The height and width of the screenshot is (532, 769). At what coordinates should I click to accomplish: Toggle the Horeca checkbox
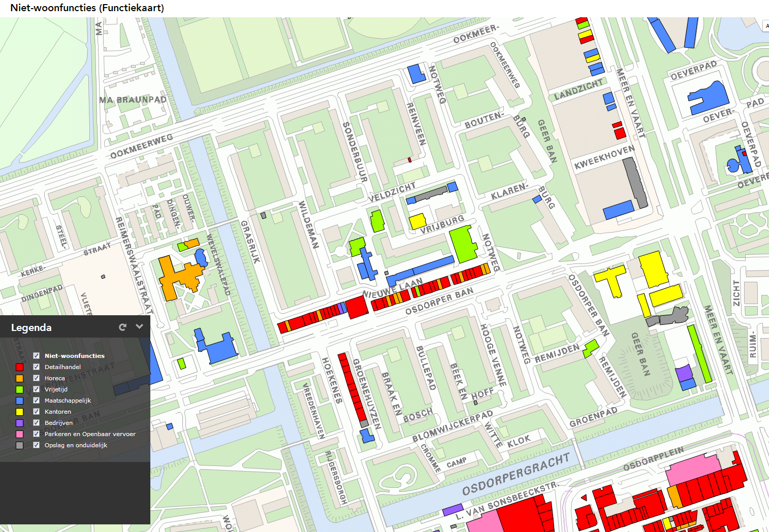[x=36, y=378]
